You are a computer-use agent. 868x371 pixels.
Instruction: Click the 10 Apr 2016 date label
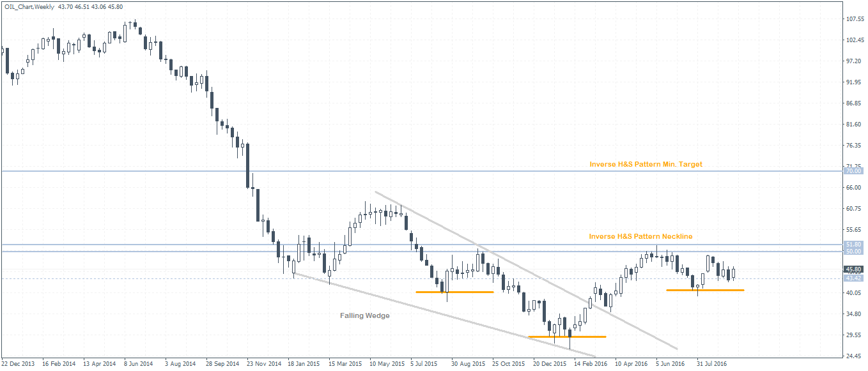click(x=632, y=364)
